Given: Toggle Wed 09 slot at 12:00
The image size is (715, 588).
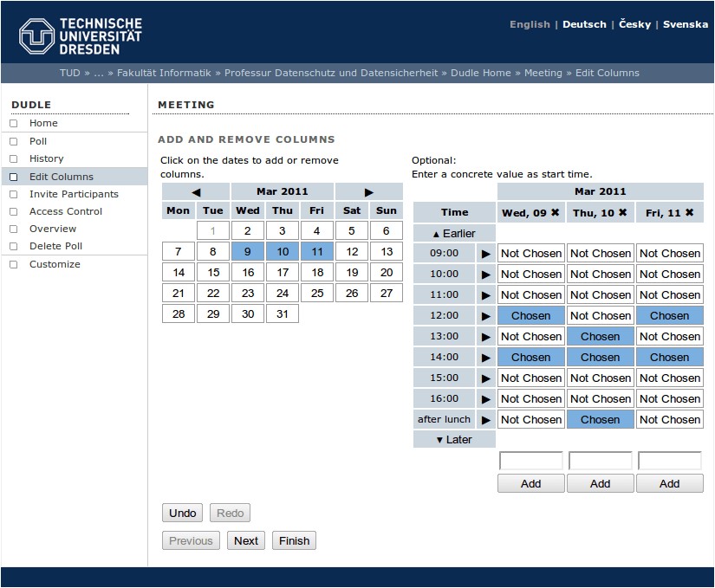Looking at the screenshot, I should pyautogui.click(x=530, y=316).
